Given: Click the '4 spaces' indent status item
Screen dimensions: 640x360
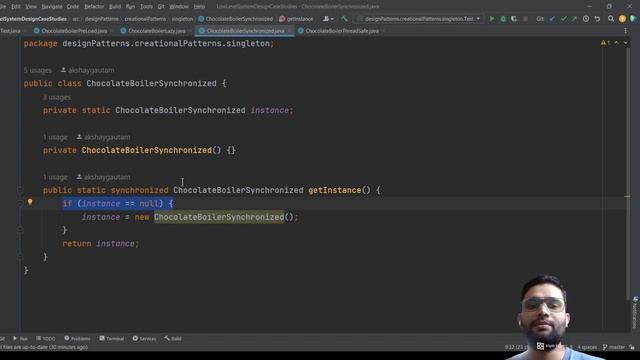Looking at the screenshot, I should [587, 347].
